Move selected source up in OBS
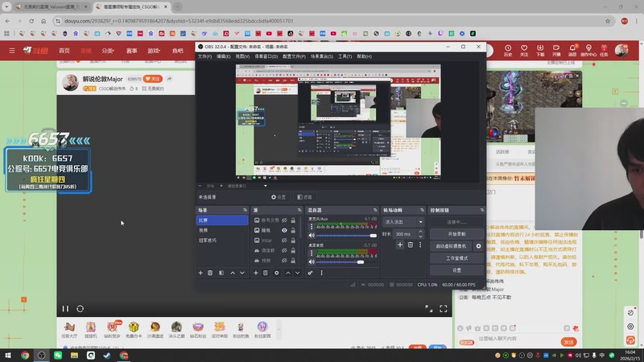 click(288, 273)
